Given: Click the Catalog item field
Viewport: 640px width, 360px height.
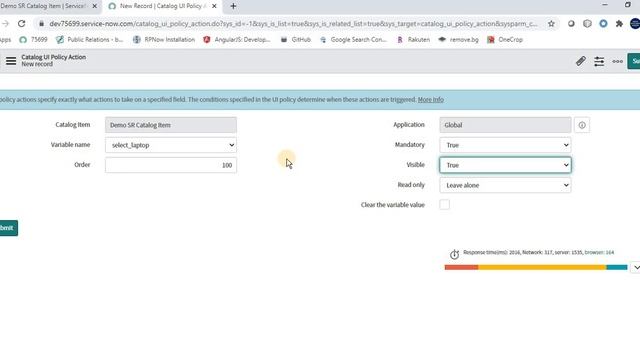Looking at the screenshot, I should pyautogui.click(x=171, y=125).
